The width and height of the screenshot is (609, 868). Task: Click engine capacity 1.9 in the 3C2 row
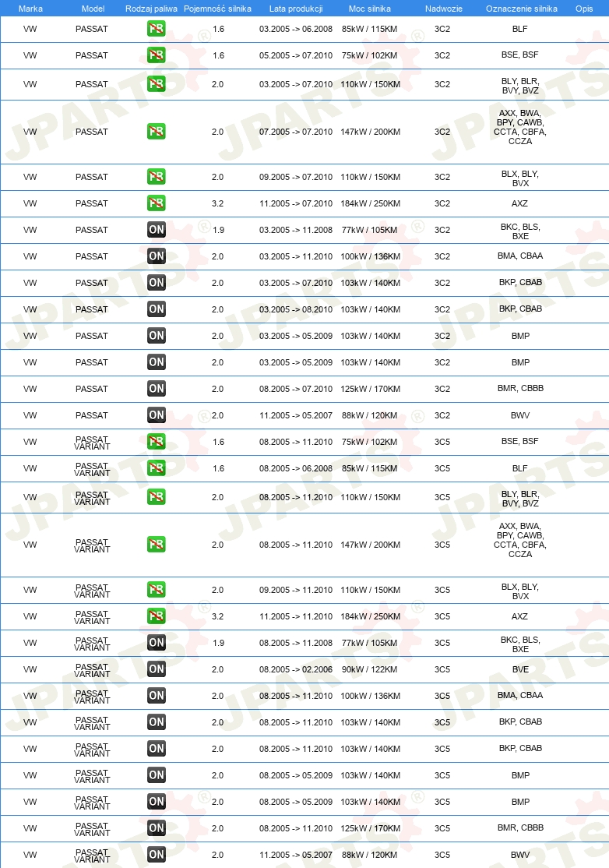coord(219,230)
